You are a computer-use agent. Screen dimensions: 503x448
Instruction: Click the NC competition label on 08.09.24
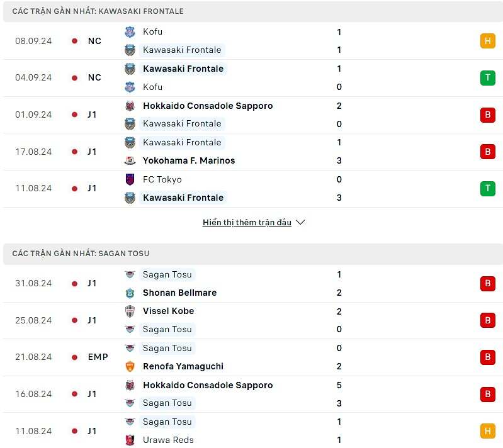pos(94,41)
